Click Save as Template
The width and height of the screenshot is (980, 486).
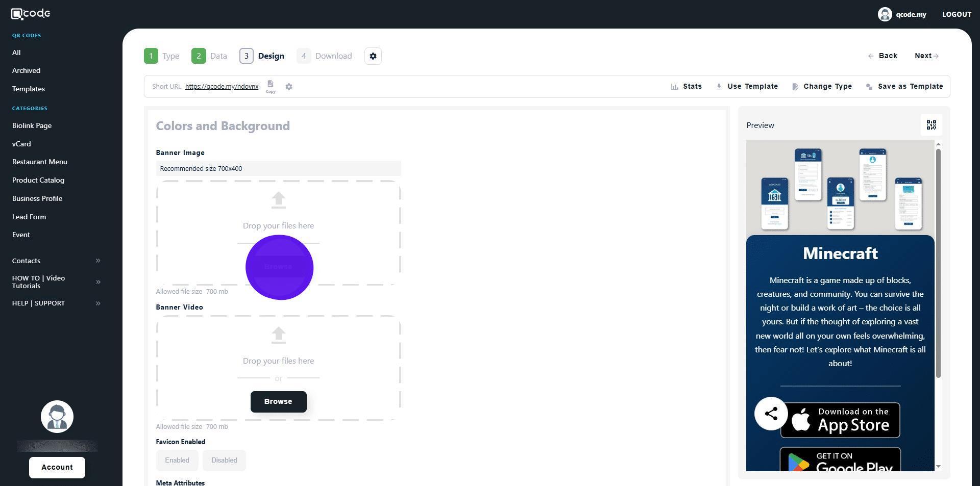[x=904, y=87]
